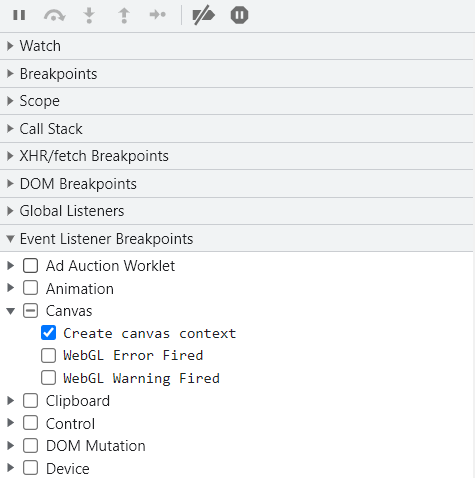Select the Ad Auction Worklet label
Screen dimensions: 475x478
pos(110,266)
